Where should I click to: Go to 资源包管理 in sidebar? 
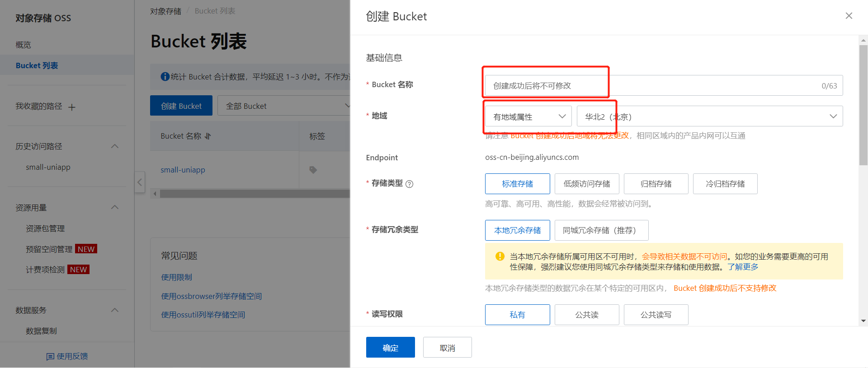coord(45,228)
